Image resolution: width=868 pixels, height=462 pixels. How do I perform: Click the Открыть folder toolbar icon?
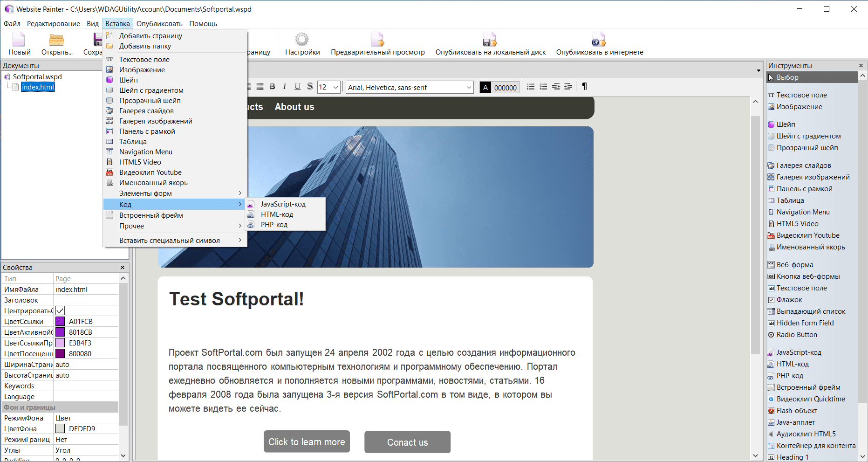click(x=56, y=40)
